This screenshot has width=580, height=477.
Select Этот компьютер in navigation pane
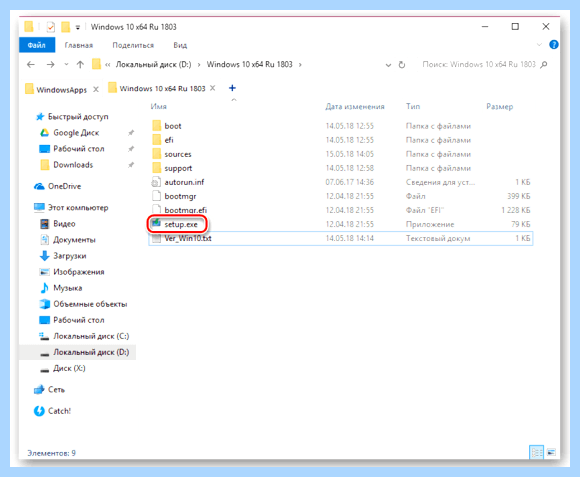(x=78, y=207)
